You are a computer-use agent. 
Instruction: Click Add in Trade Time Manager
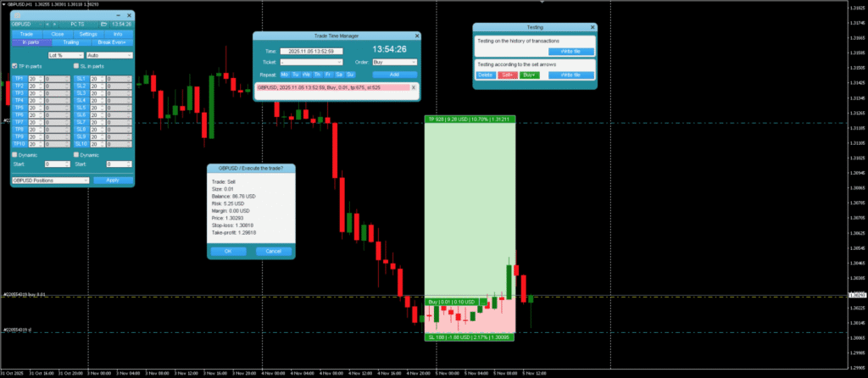click(x=394, y=75)
